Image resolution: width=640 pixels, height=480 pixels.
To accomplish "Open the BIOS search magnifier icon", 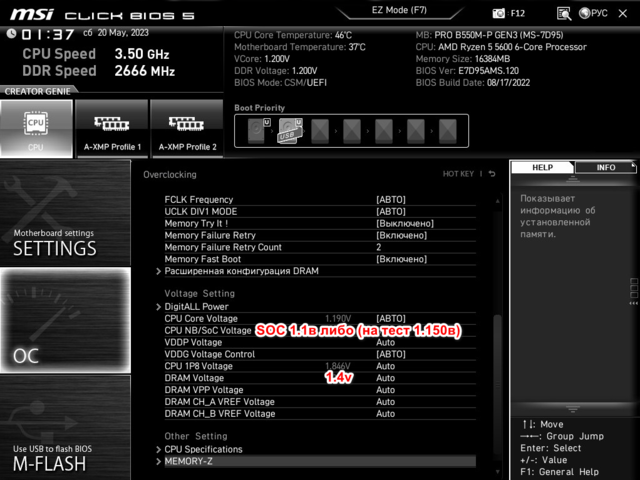I will click(564, 13).
